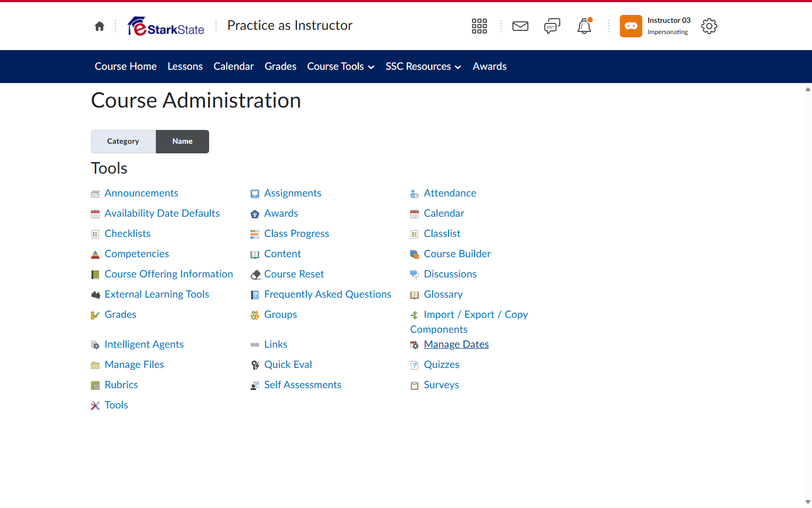Viewport: 812px width, 508px height.
Task: Go to Course Home in navbar
Action: coord(126,67)
